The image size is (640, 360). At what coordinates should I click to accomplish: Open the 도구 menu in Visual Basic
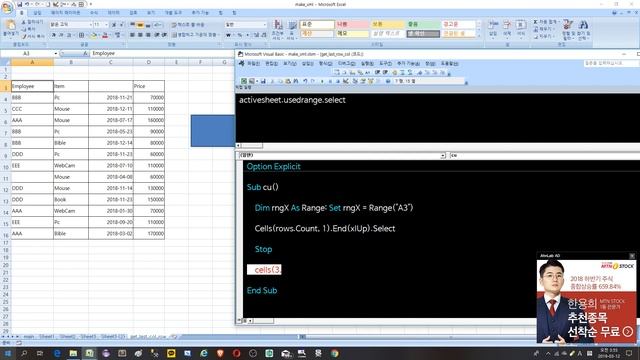pyautogui.click(x=385, y=64)
